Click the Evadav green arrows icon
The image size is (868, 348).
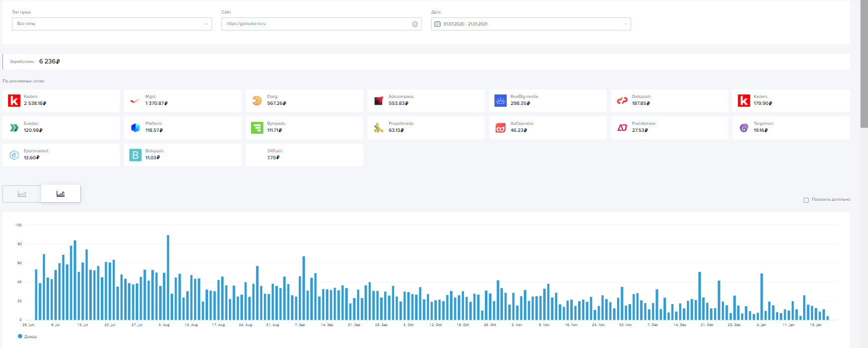pos(14,128)
